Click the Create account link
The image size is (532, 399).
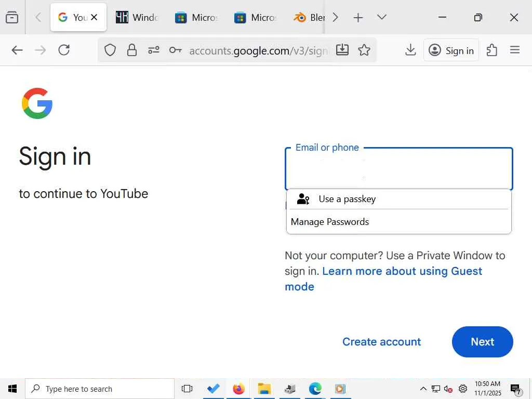tap(381, 342)
